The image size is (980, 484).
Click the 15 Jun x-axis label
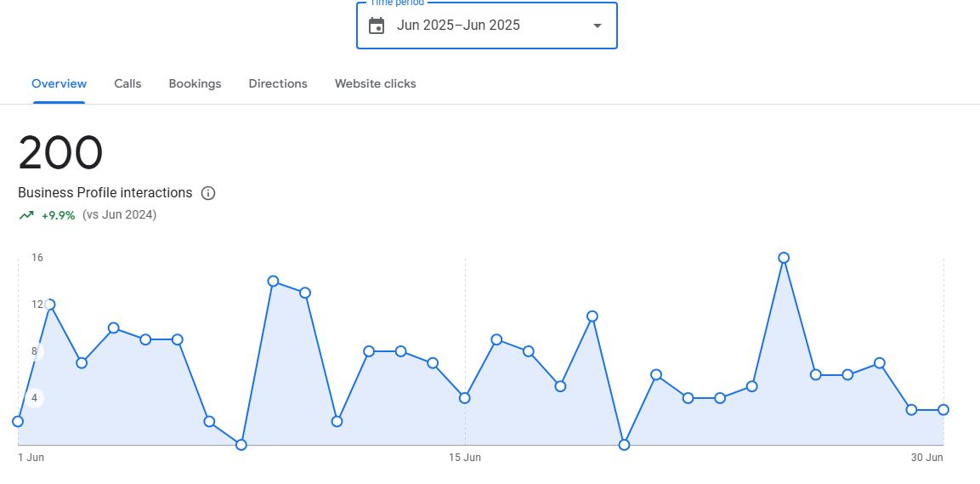(x=465, y=458)
